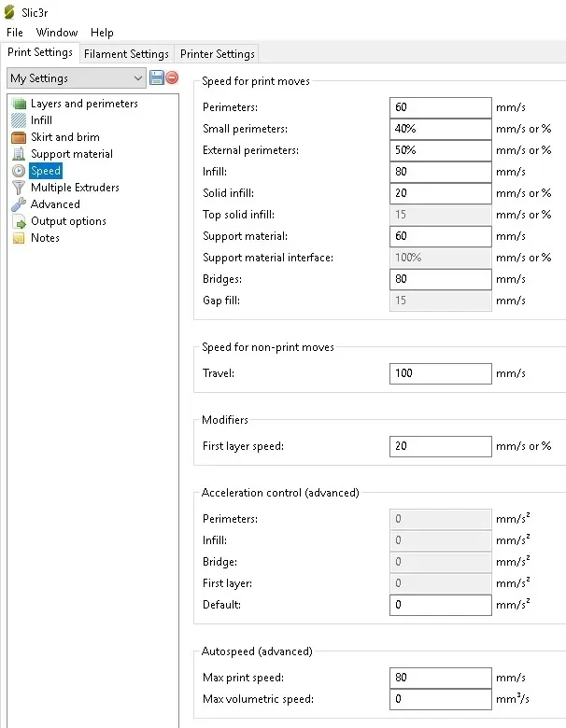The width and height of the screenshot is (566, 728).
Task: Open the Skirt and brim section
Action: coord(65,137)
